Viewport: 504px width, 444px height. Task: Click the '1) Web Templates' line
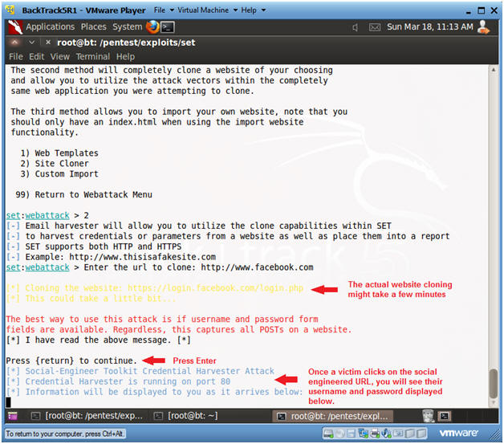[x=59, y=153]
